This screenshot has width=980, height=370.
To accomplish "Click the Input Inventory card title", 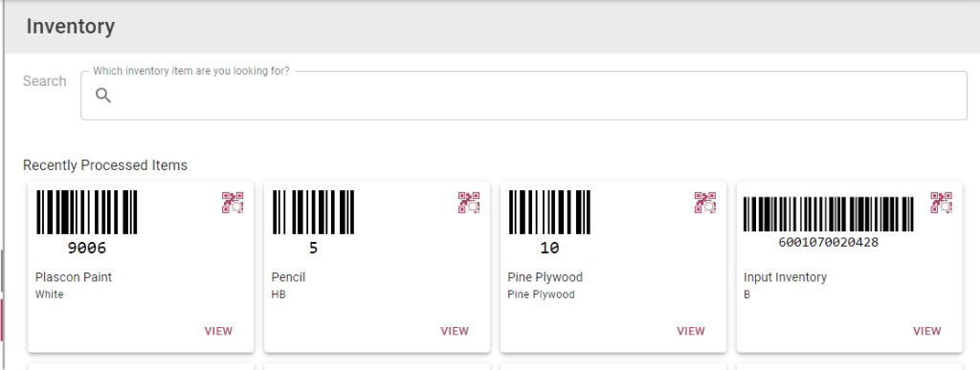I will (785, 277).
